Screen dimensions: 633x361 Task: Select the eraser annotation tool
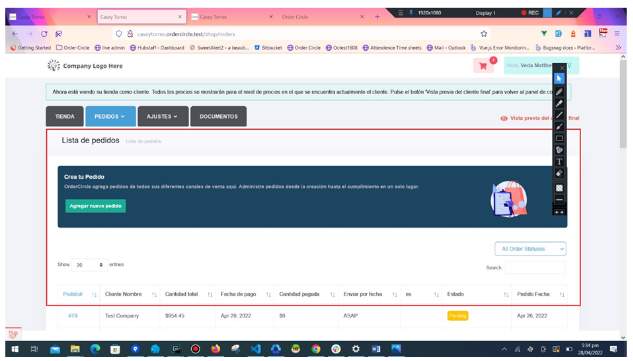pos(559,173)
